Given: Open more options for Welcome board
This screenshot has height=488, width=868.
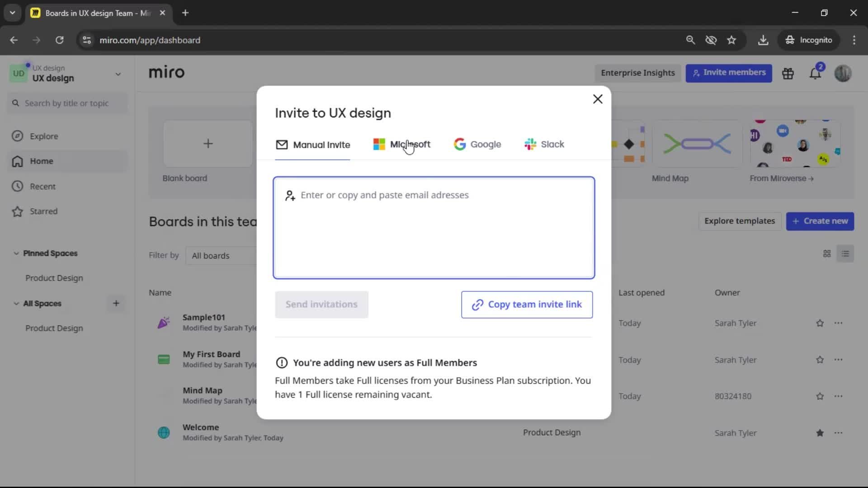Looking at the screenshot, I should (x=839, y=433).
